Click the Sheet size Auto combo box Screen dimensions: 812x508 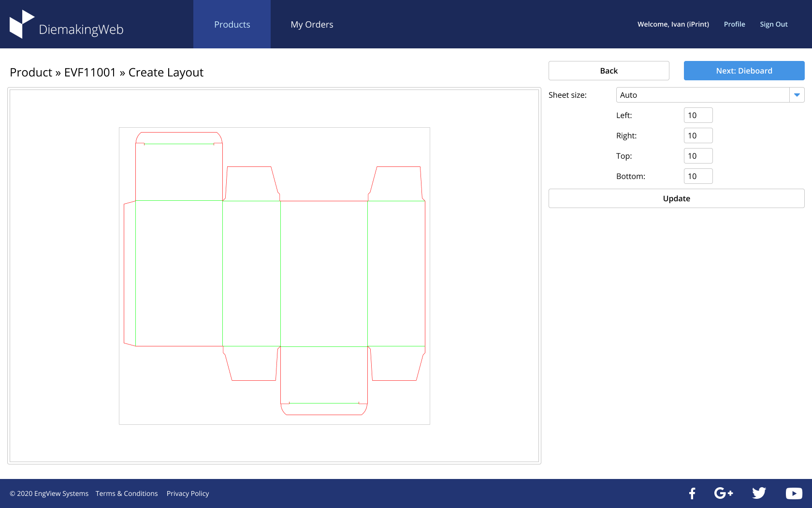pos(710,95)
